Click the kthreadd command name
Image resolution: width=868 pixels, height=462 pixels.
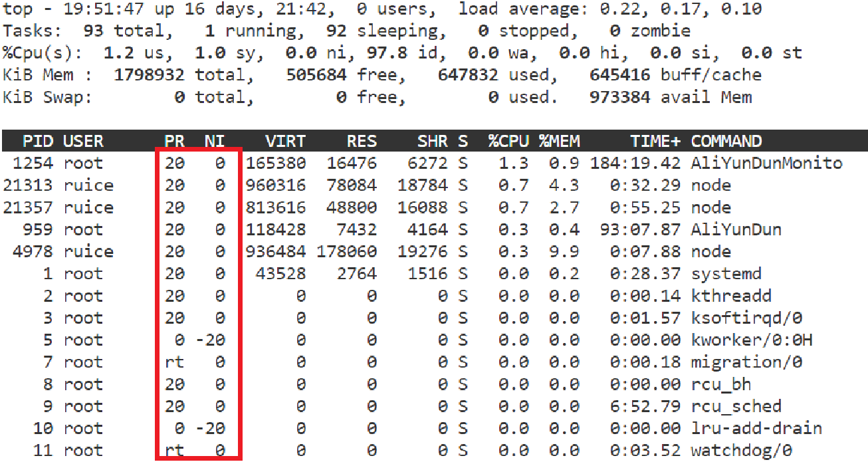coord(731,296)
